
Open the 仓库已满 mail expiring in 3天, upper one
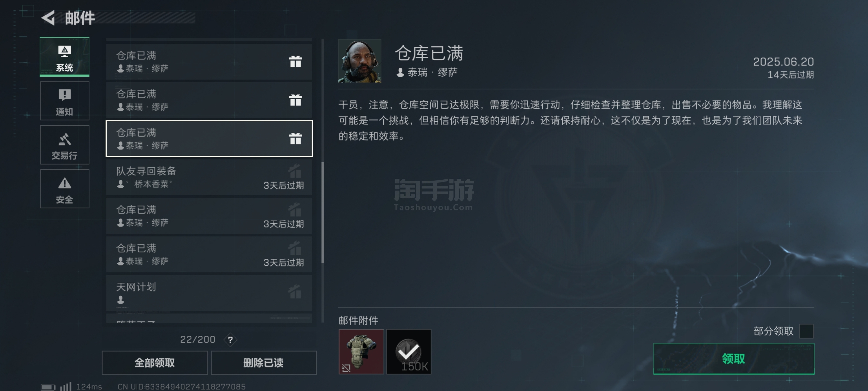[x=209, y=216]
